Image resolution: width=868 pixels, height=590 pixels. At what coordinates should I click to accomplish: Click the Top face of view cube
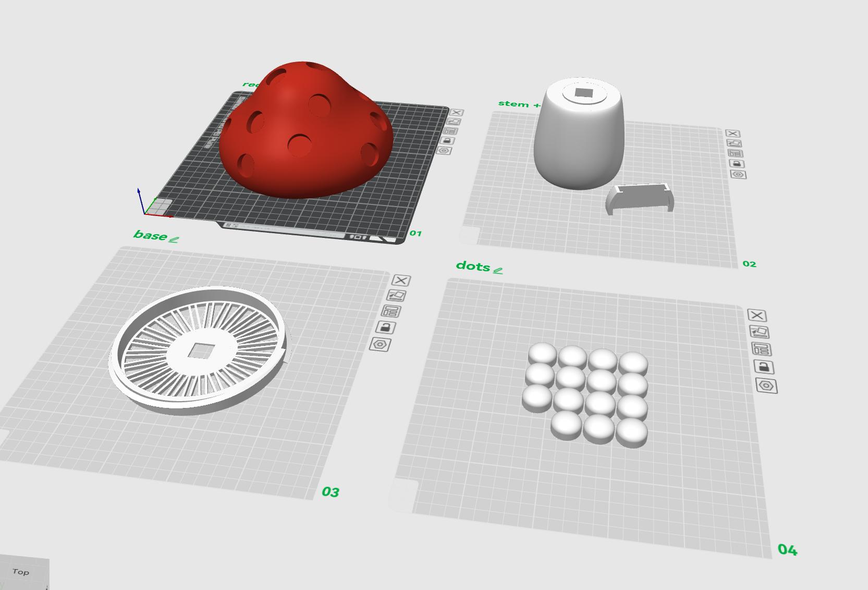coord(21,572)
